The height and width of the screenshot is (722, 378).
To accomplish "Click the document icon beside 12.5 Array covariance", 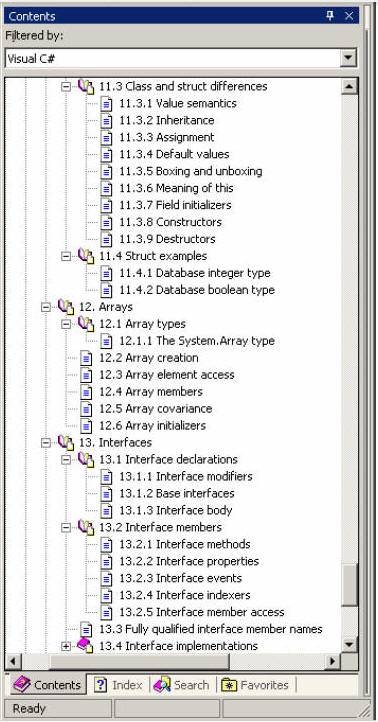I will click(86, 409).
